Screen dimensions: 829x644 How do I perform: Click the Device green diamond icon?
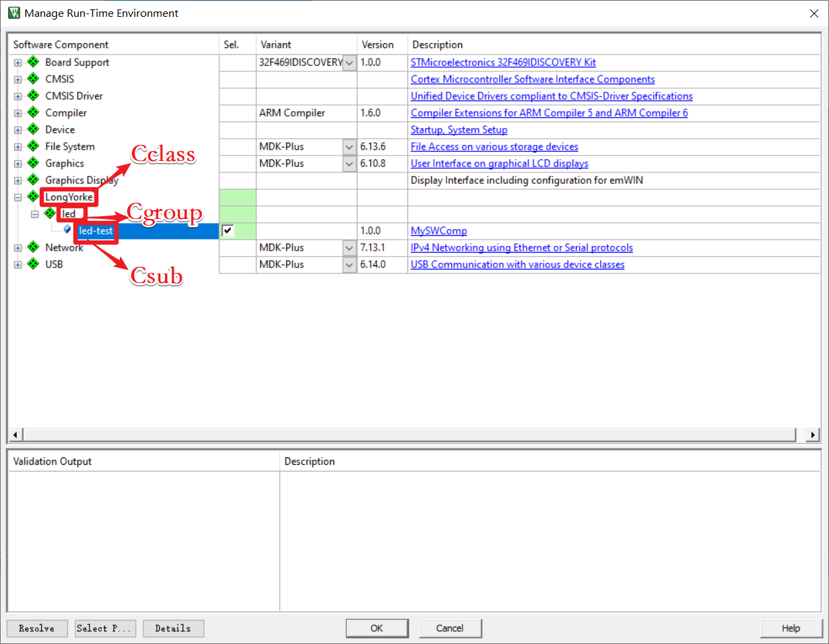tap(33, 129)
